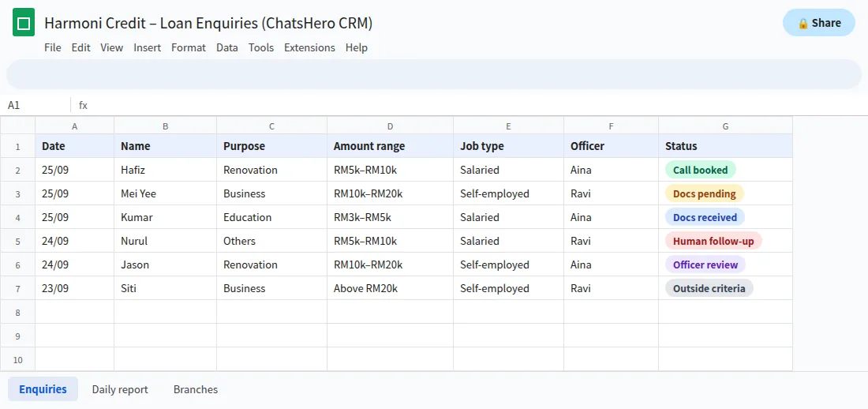
Task: Open the Tools menu
Action: (261, 47)
